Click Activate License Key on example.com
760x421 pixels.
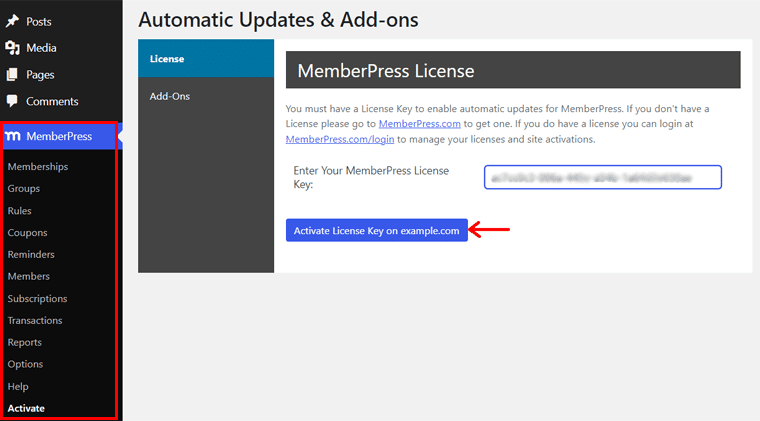[x=377, y=230]
